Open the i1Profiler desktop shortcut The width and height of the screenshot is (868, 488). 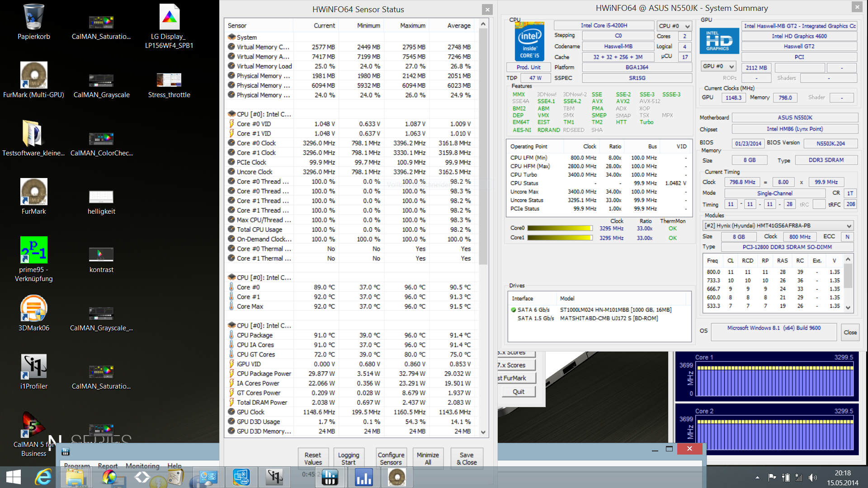pyautogui.click(x=33, y=367)
